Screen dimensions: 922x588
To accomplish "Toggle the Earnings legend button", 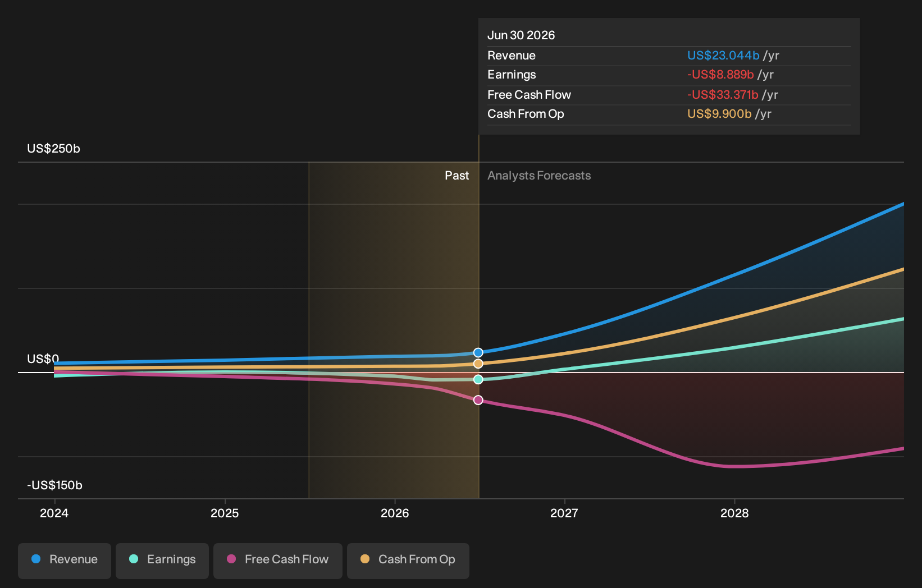I will (162, 561).
